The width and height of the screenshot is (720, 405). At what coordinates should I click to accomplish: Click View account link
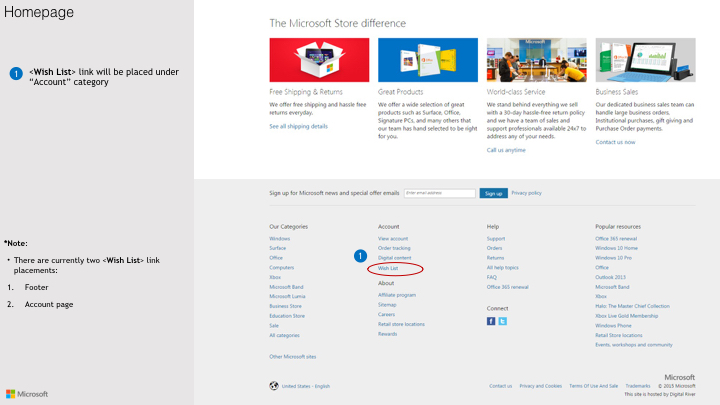pos(393,239)
